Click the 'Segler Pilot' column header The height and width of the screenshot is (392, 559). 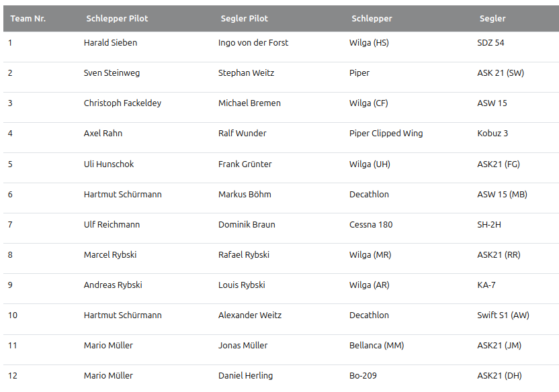248,19
